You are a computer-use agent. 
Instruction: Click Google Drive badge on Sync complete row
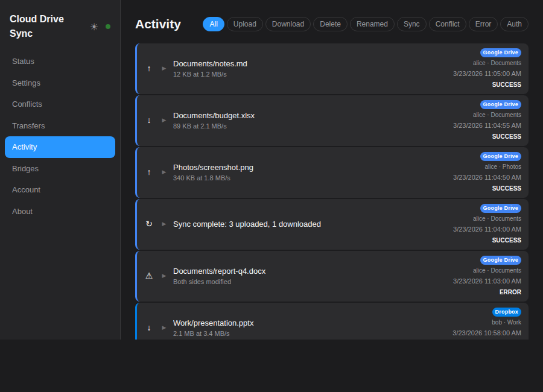pos(500,208)
